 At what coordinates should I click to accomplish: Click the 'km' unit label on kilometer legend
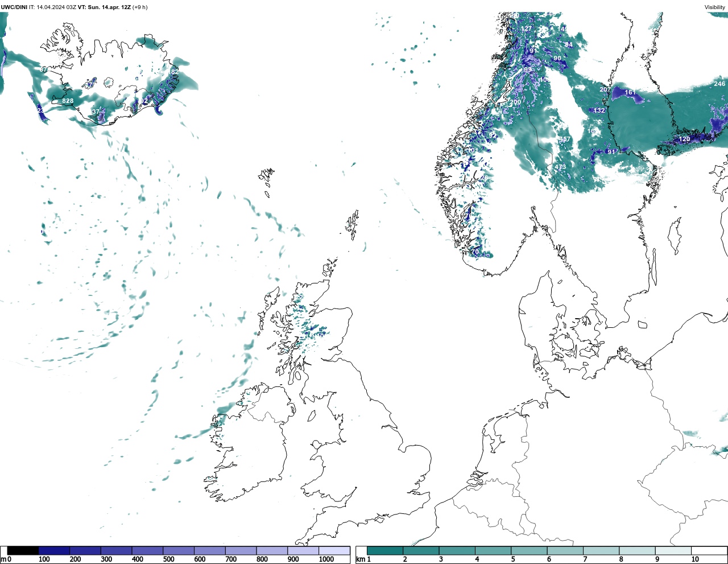coord(360,559)
